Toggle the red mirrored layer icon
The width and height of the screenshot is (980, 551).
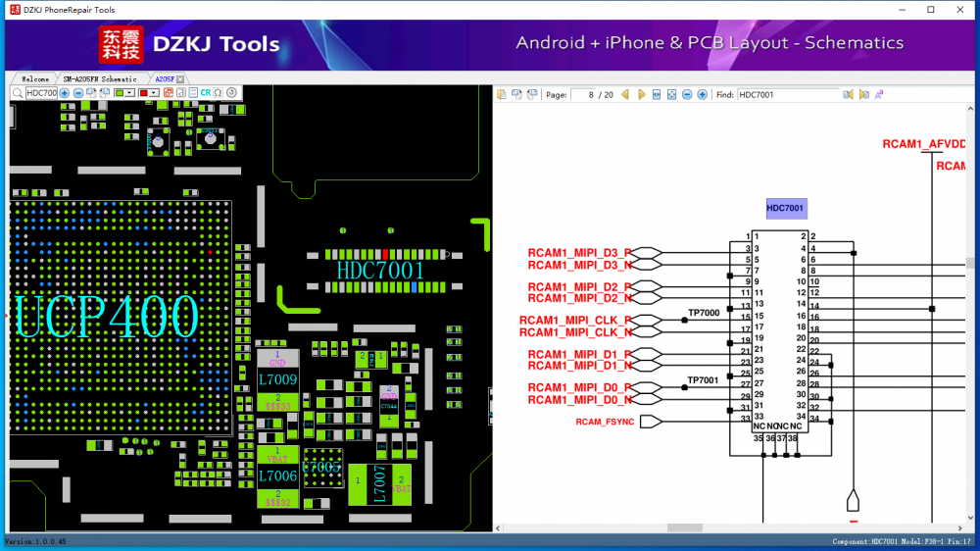click(x=168, y=93)
